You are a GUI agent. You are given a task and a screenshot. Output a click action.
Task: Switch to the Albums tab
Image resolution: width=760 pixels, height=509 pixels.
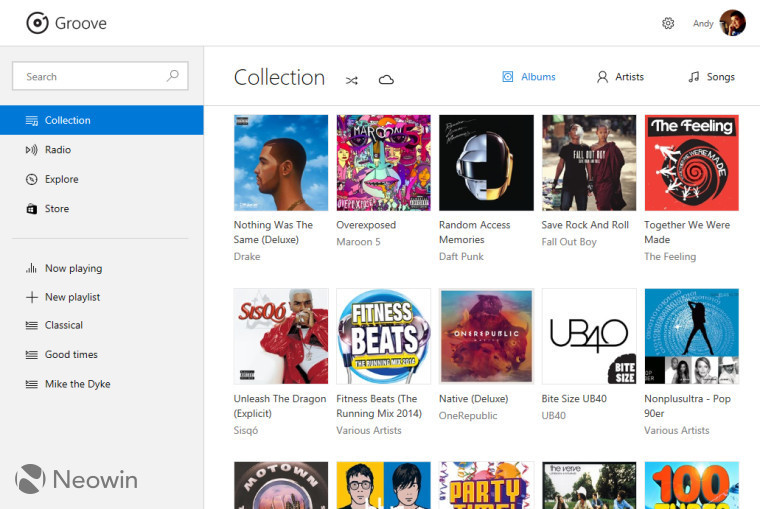[529, 77]
